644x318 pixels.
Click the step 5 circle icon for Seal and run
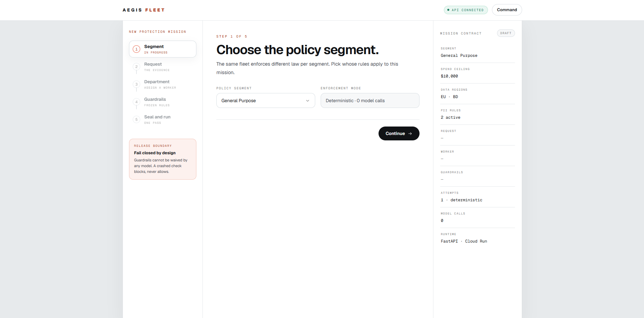pos(136,119)
